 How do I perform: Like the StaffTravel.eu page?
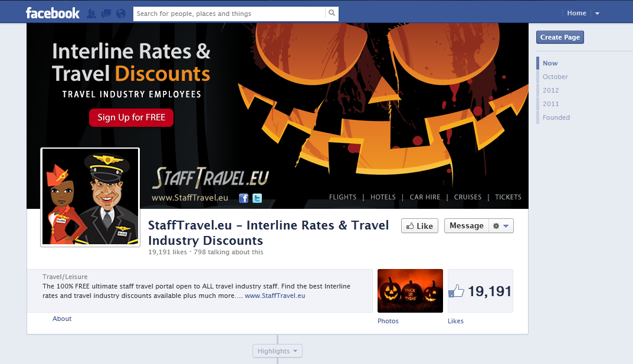click(419, 226)
